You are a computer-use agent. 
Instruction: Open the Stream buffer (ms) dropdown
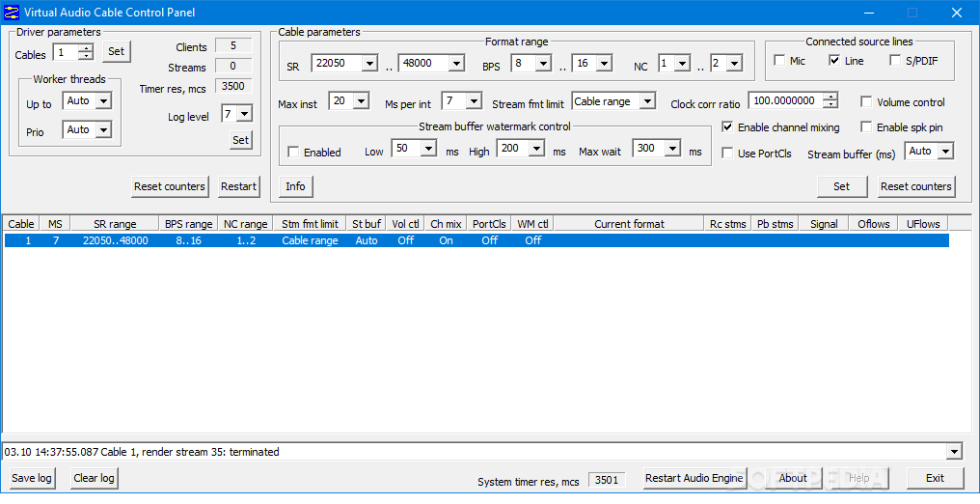[x=945, y=151]
